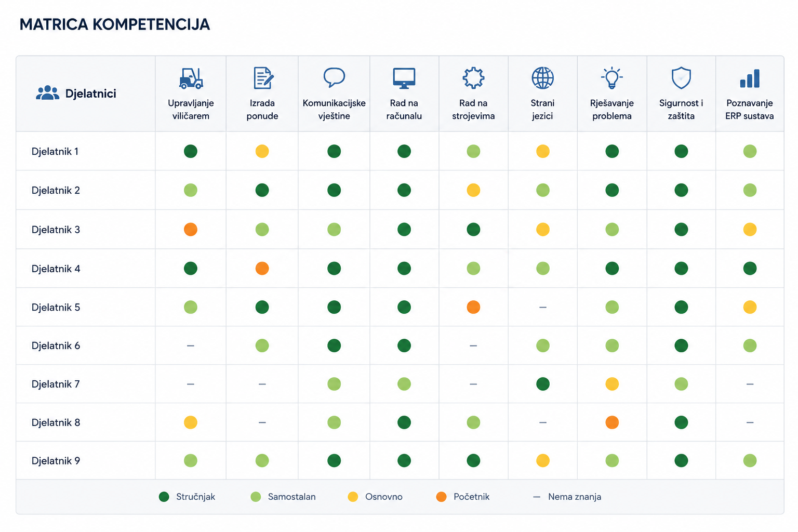Click Djelatnik 3 orange forklift rating dot
Screen dimensions: 798x532
(191, 229)
